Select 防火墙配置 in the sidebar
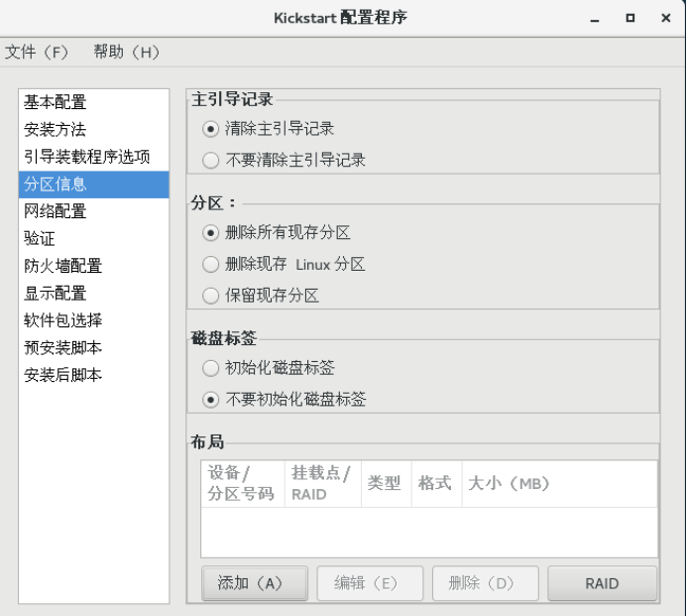The width and height of the screenshot is (686, 616). (93, 266)
